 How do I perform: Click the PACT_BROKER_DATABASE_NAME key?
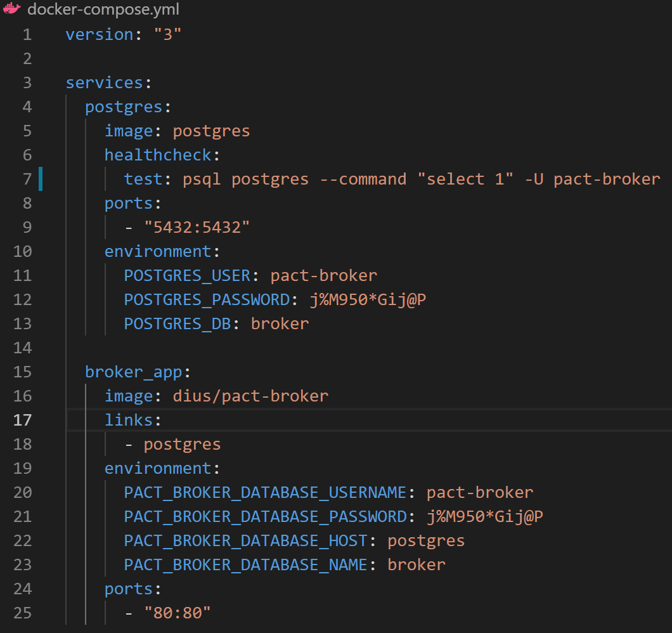pyautogui.click(x=245, y=564)
